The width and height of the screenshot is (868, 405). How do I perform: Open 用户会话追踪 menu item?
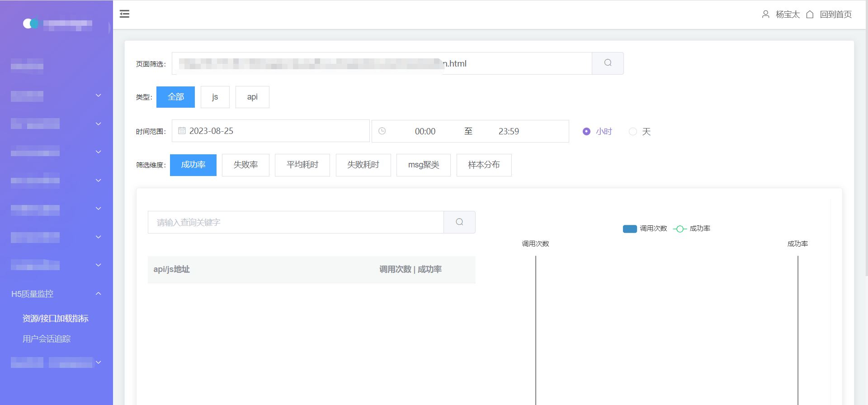tap(47, 339)
